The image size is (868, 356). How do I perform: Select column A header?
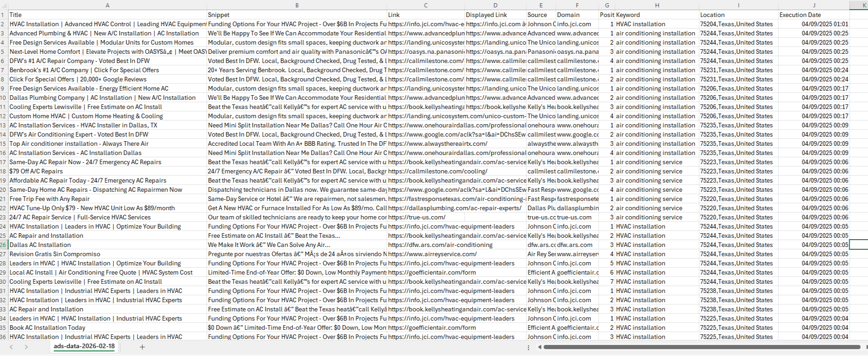tap(107, 6)
